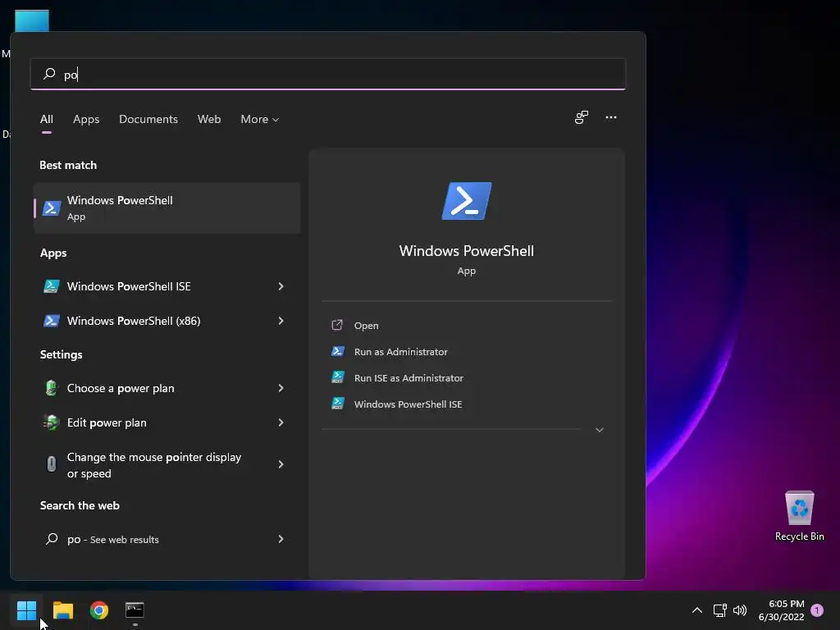Click the search text field containing 'po'

[328, 74]
